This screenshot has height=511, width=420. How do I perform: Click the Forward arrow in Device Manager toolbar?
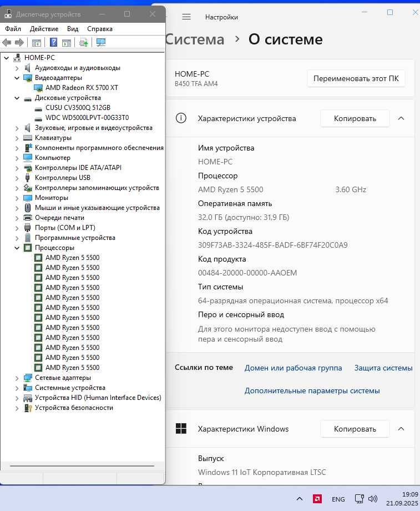19,42
